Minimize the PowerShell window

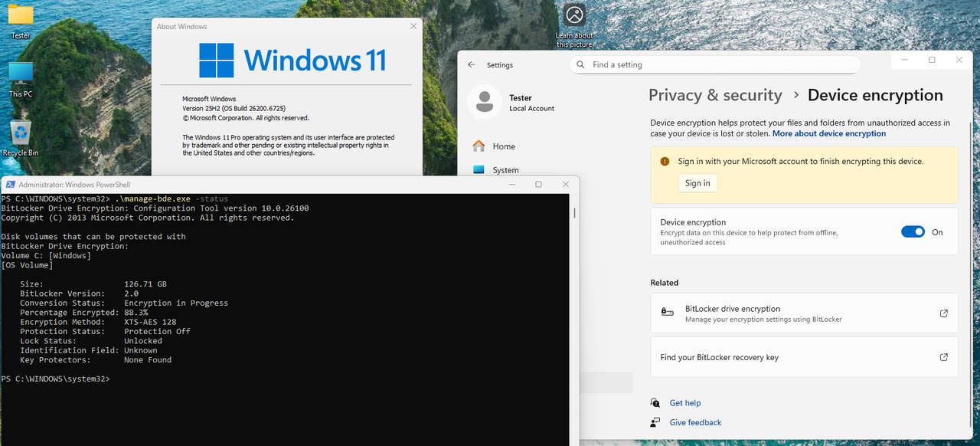click(511, 185)
